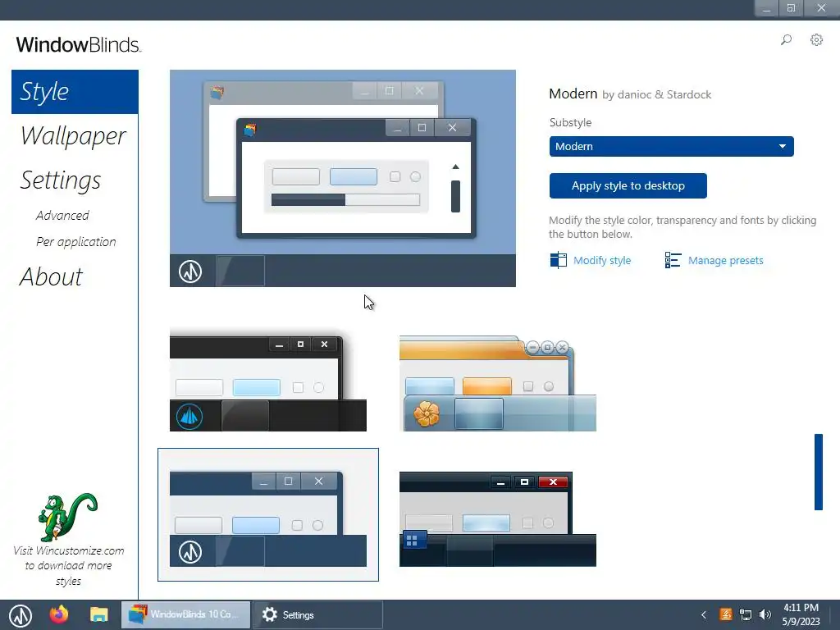
Task: Open the Manage presets link
Action: click(x=726, y=260)
